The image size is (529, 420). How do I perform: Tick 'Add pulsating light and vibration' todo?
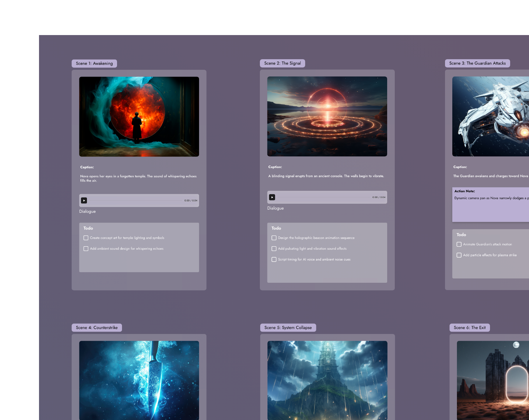coord(274,249)
